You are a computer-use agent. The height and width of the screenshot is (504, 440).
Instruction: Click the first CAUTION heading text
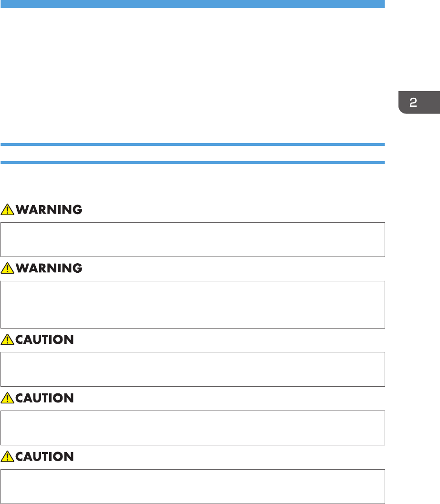(x=44, y=339)
